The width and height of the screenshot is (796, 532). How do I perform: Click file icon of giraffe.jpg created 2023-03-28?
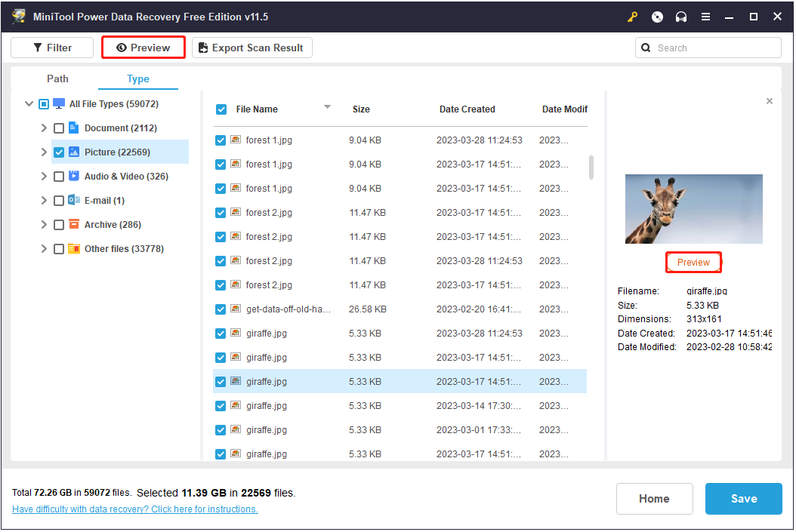tap(236, 333)
